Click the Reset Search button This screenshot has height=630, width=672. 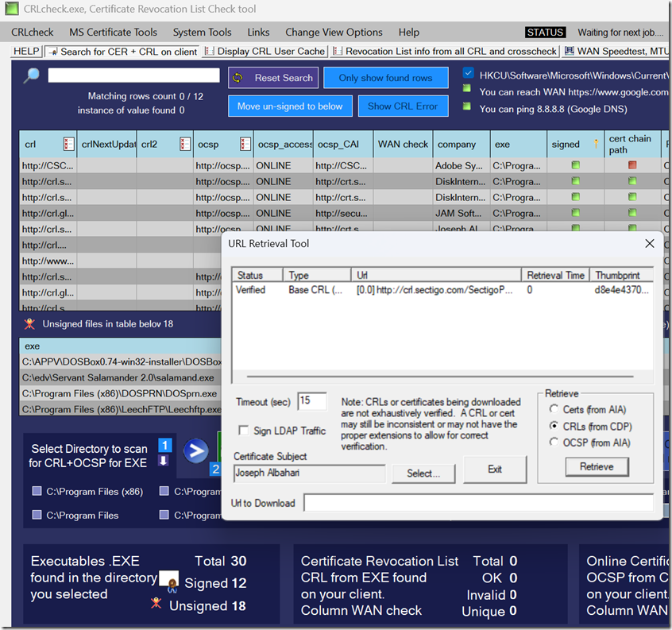click(x=274, y=78)
